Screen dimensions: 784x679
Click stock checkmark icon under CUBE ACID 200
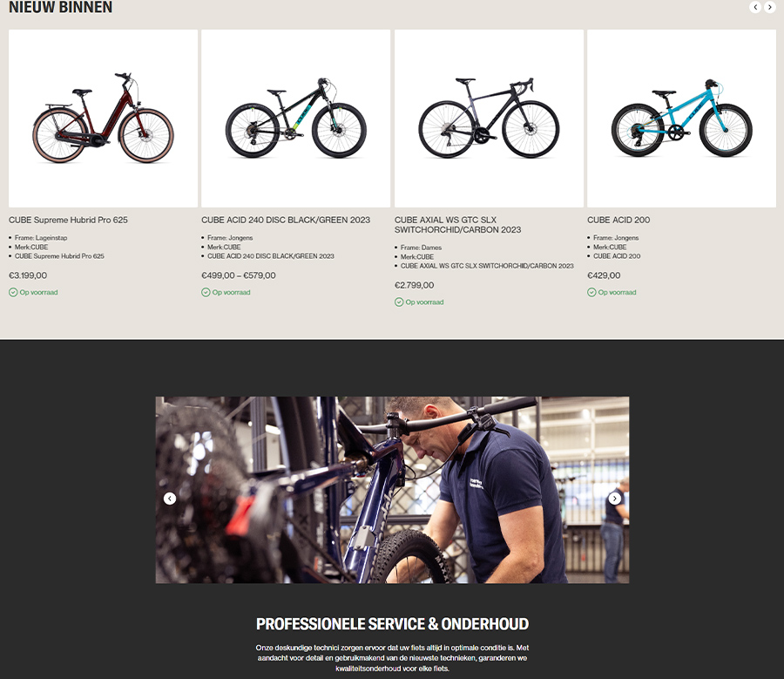pos(591,292)
